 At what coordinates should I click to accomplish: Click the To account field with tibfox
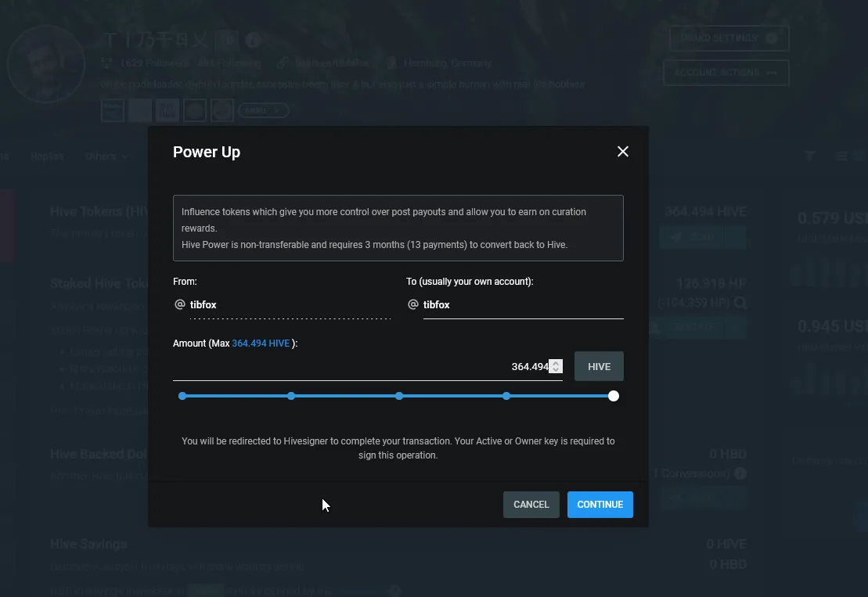(523, 305)
